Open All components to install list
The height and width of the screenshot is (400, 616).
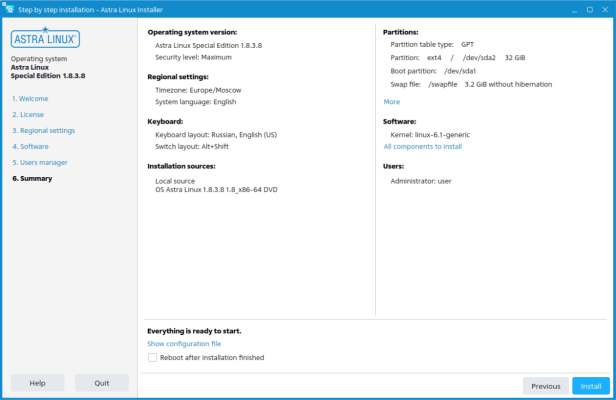(x=423, y=147)
